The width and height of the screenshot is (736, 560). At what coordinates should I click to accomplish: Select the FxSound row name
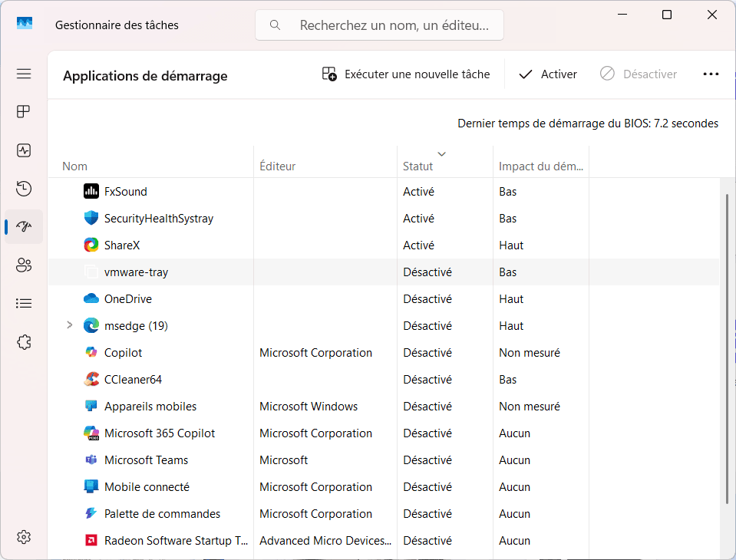126,191
